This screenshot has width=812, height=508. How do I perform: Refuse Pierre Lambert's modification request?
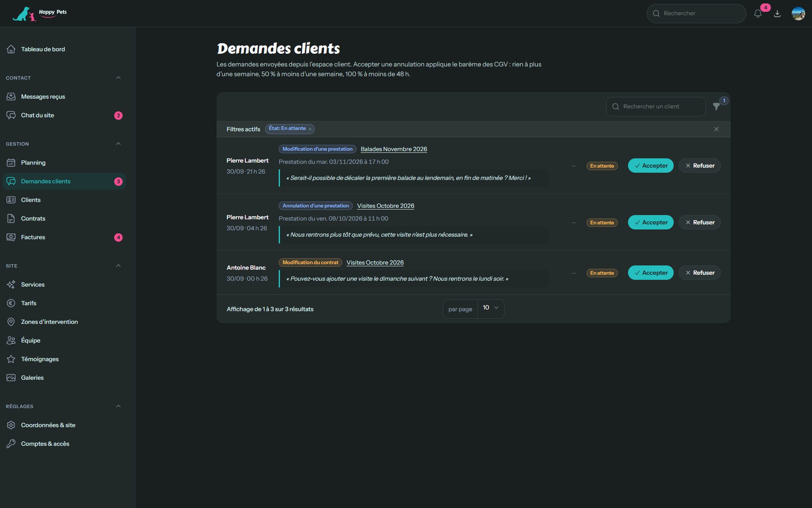[700, 166]
